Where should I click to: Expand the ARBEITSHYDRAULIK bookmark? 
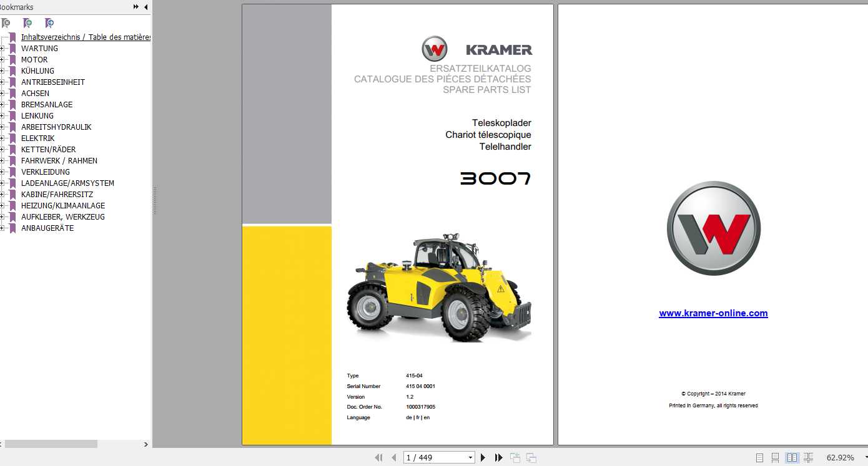tap(2, 127)
